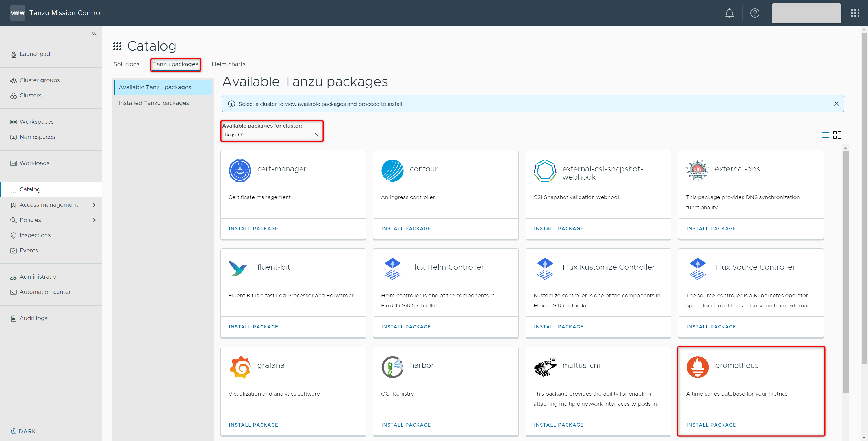
Task: Click the notifications bell icon
Action: coord(729,13)
